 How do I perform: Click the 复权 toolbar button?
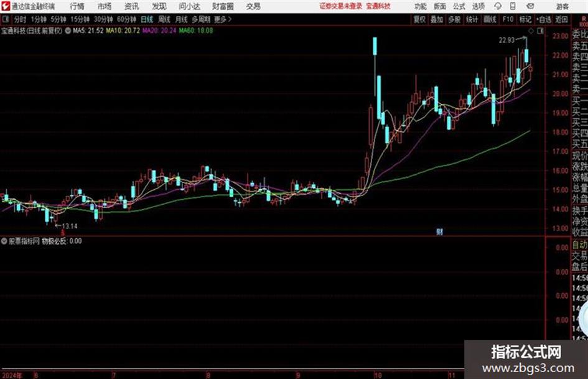pos(419,19)
